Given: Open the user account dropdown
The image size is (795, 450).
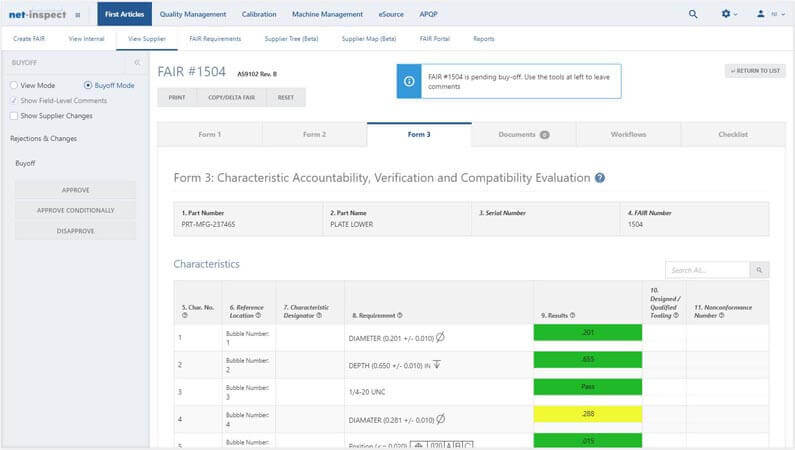Looking at the screenshot, I should (x=771, y=14).
